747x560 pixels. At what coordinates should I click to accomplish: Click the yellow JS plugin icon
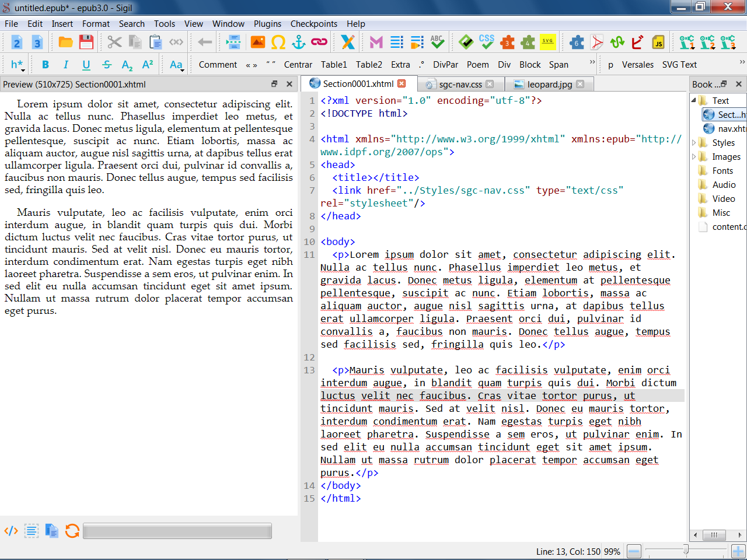click(658, 42)
